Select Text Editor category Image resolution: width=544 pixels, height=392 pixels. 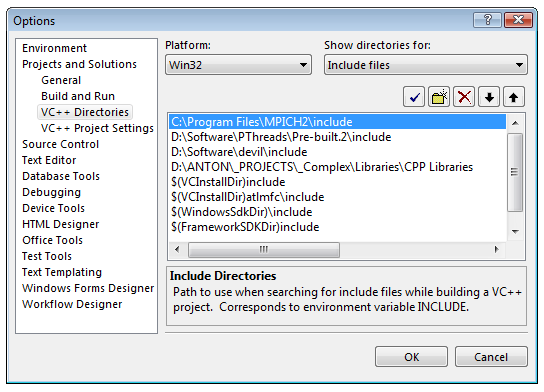tap(49, 160)
